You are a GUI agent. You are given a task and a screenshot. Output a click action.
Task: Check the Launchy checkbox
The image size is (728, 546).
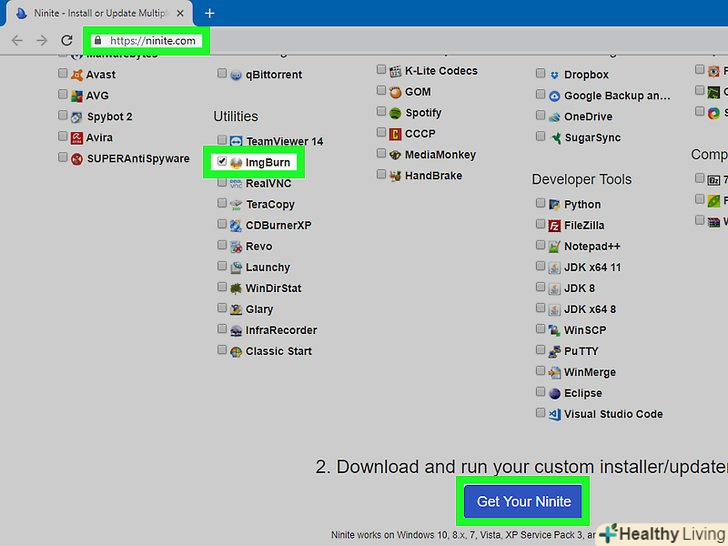tap(222, 266)
